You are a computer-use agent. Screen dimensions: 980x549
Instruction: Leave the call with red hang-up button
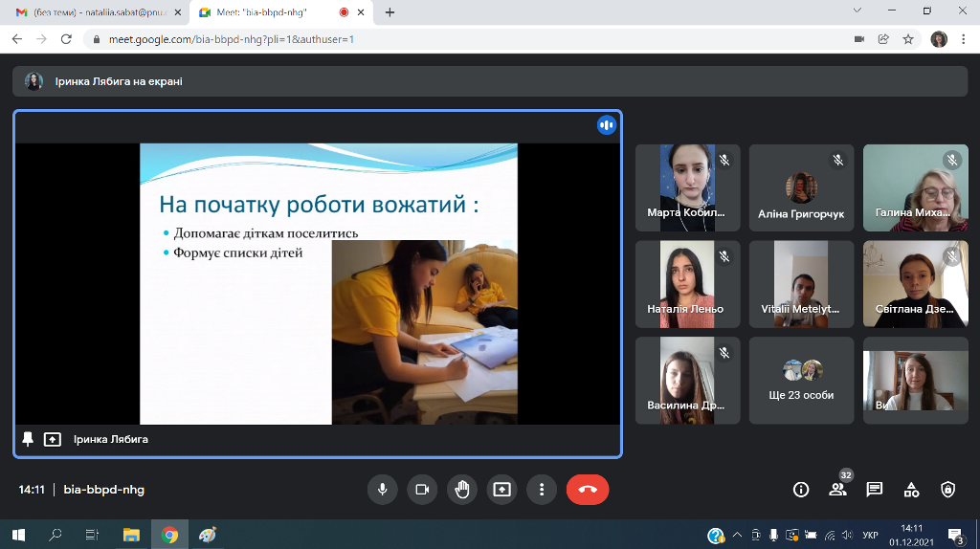[x=588, y=490]
